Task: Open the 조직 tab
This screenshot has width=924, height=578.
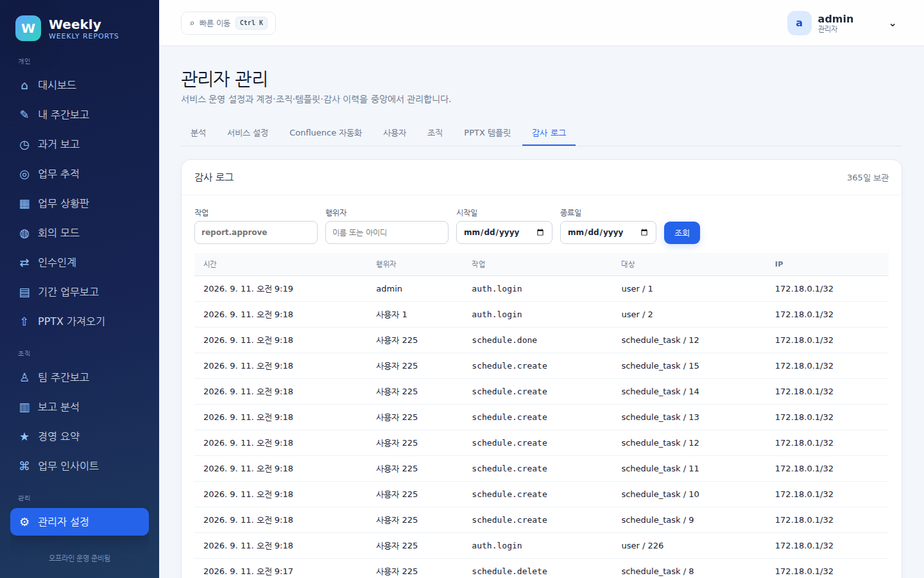Action: pyautogui.click(x=435, y=133)
